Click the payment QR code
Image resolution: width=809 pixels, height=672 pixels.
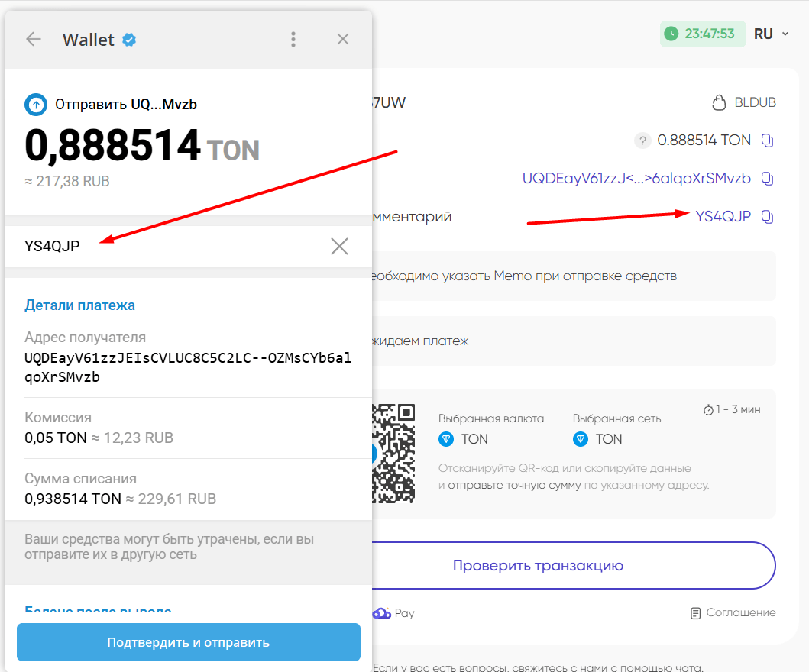tap(393, 453)
